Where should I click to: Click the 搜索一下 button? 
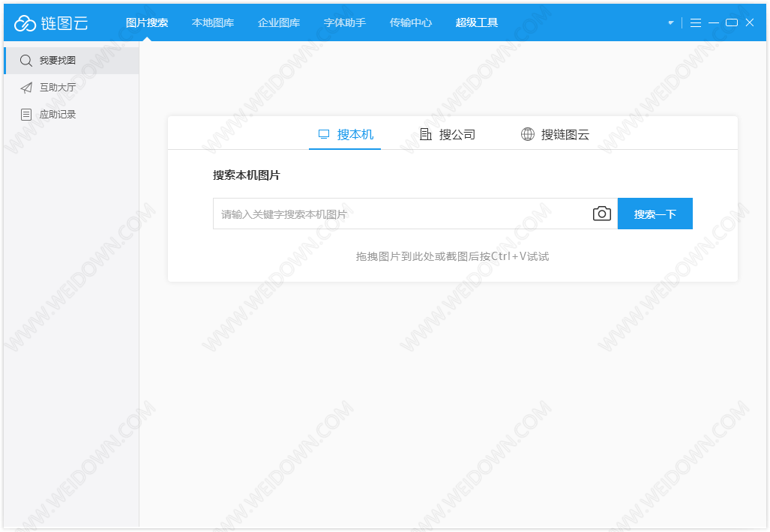pyautogui.click(x=655, y=214)
